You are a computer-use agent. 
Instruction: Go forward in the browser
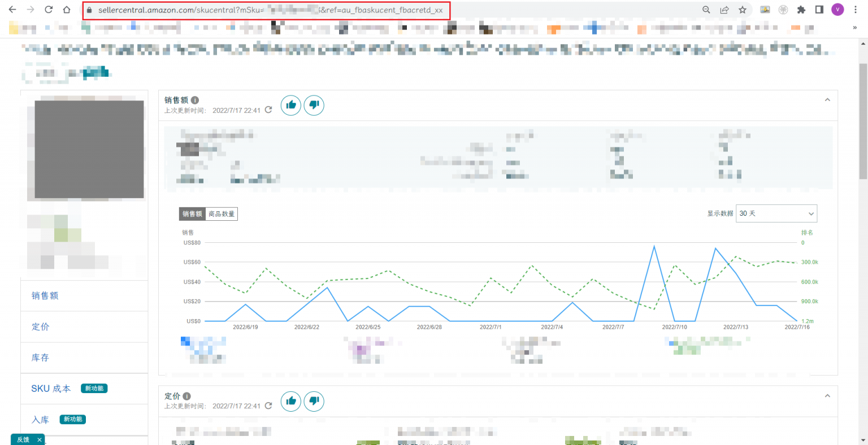click(31, 10)
